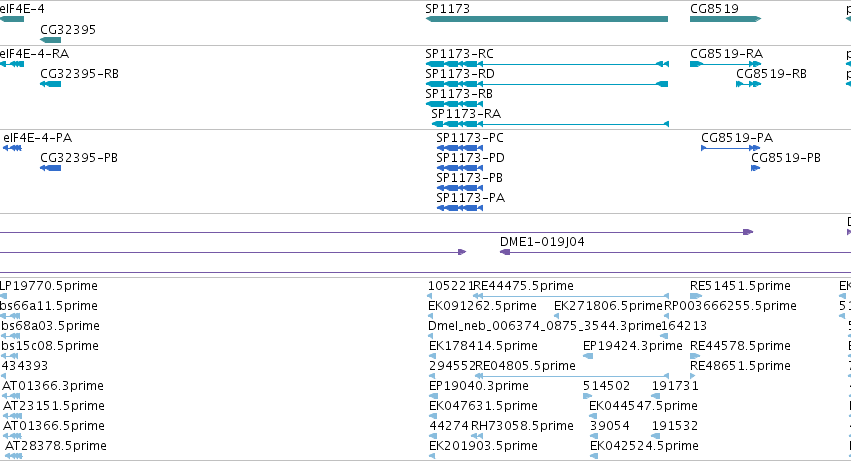This screenshot has height=461, width=851.
Task: Select the SP1173-PA protein glyph
Action: [460, 207]
